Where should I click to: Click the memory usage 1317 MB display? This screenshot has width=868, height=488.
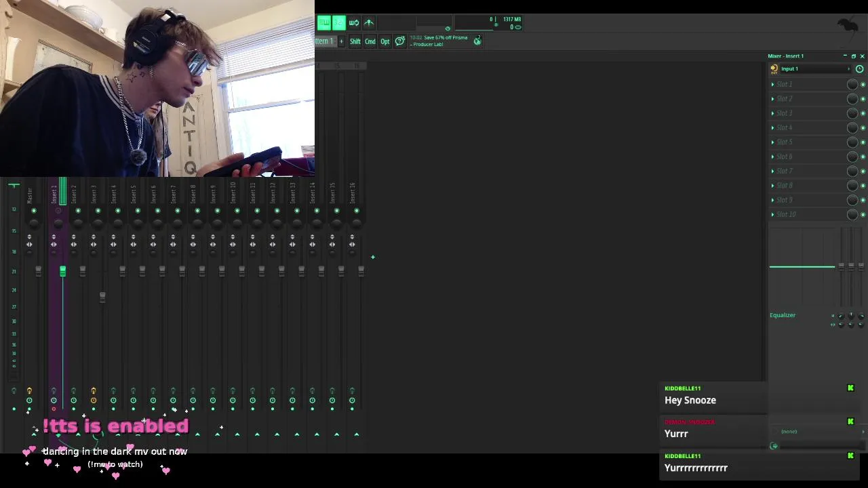(512, 20)
